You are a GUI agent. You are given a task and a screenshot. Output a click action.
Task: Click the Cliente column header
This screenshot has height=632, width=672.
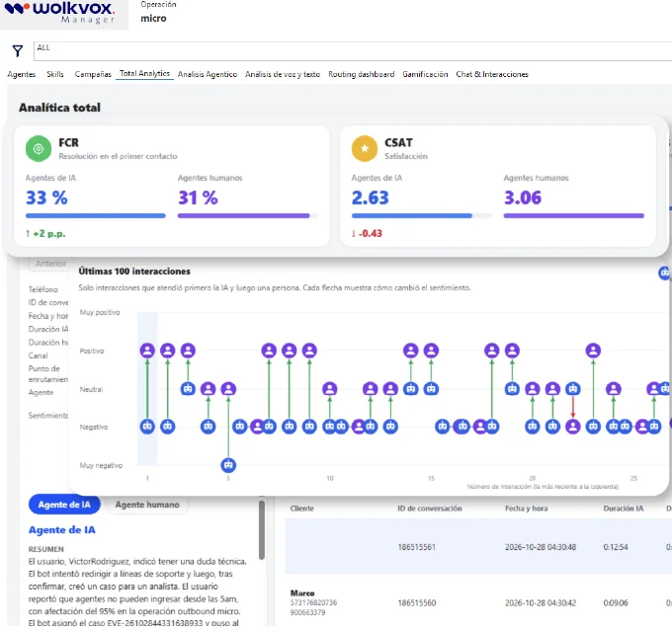pos(301,509)
